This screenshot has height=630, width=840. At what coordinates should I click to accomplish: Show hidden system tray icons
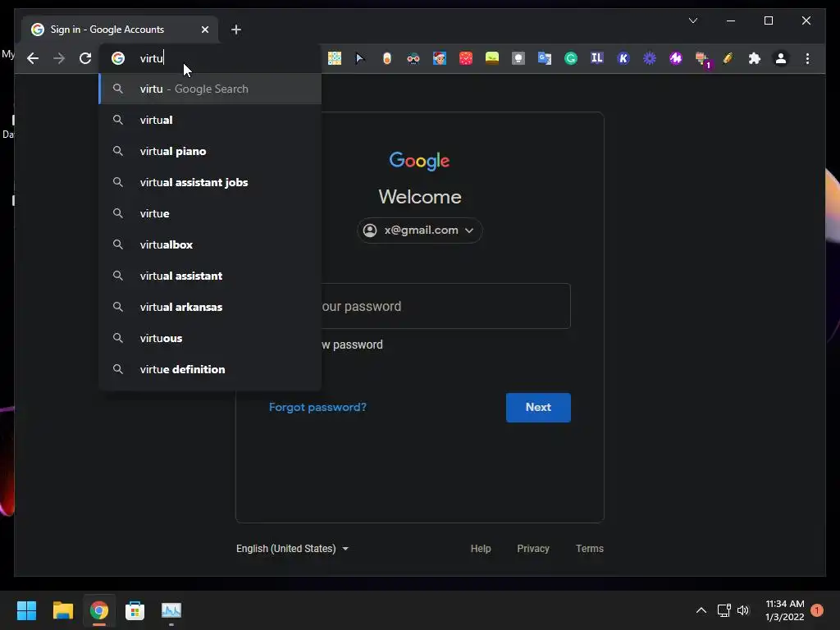[701, 610]
